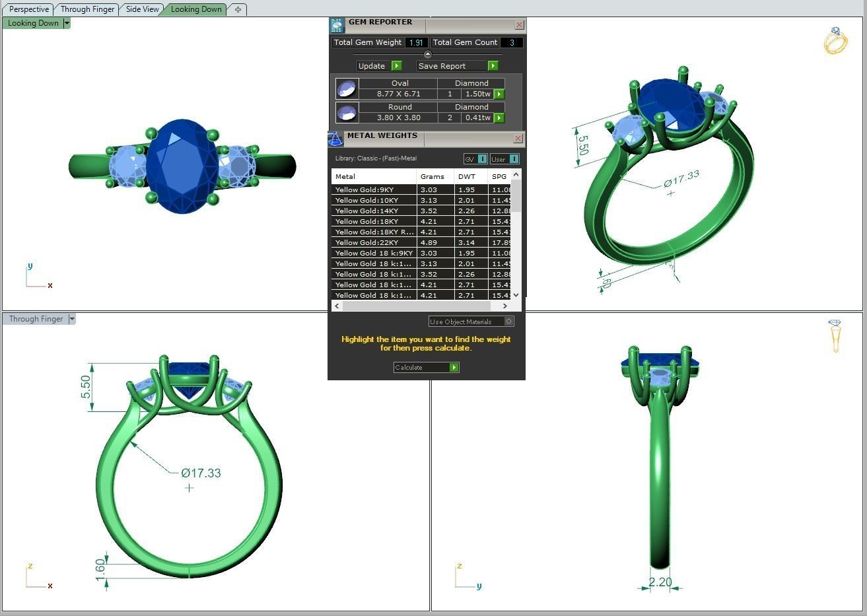This screenshot has height=616, width=867.
Task: Click the metal table left scroll arrow
Action: click(x=337, y=306)
